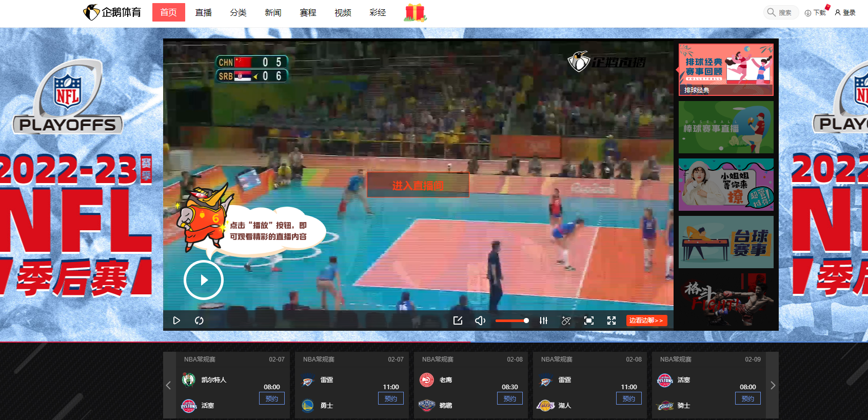Show previous matches with left arrow

point(168,385)
